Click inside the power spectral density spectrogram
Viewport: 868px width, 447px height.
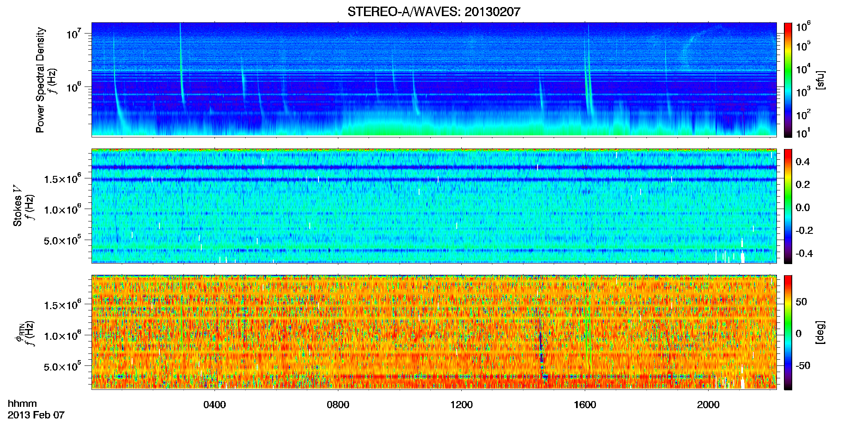(434, 79)
